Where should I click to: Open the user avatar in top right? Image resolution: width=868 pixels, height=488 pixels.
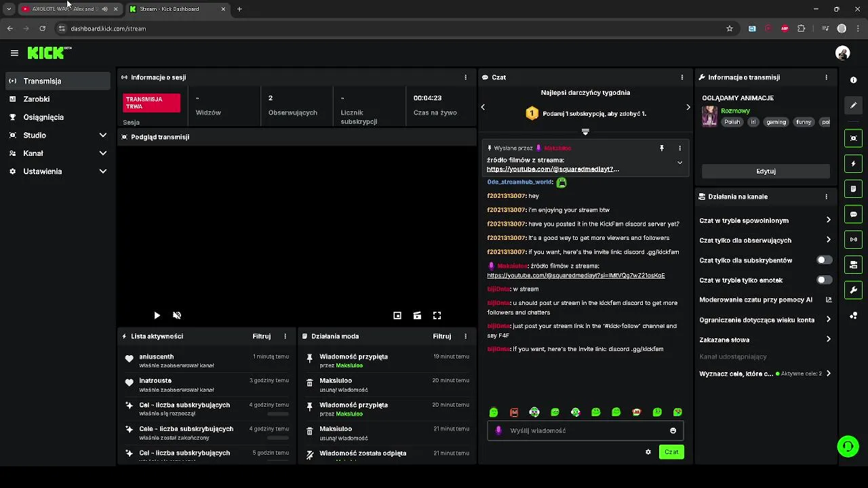point(843,53)
